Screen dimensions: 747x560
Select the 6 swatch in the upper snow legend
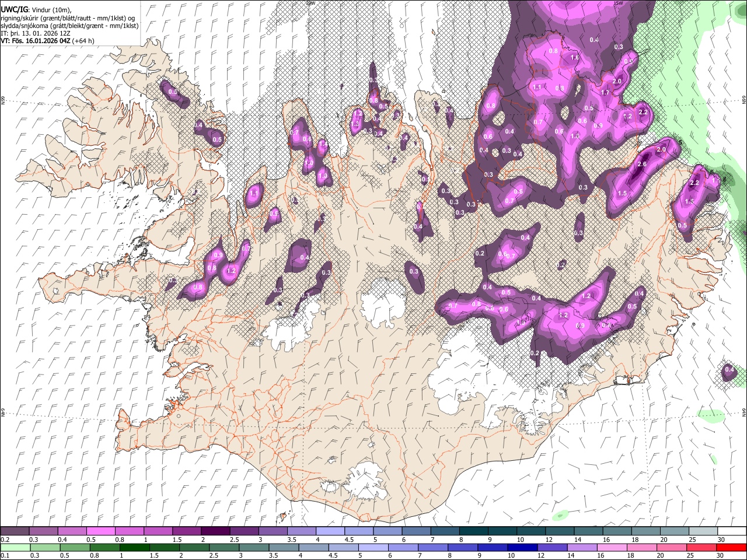tap(416, 531)
